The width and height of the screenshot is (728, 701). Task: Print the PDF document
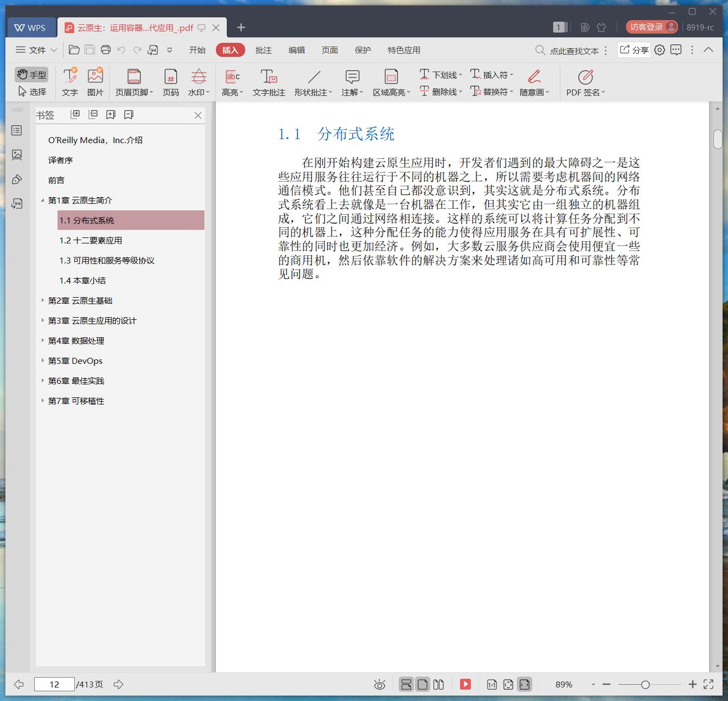tap(106, 50)
